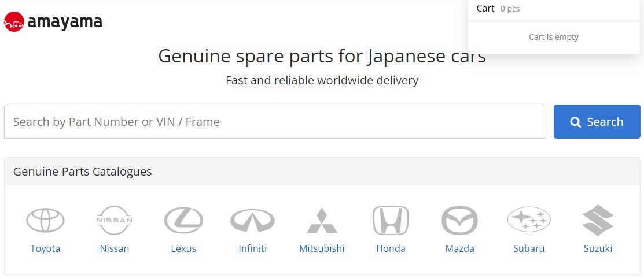
Task: Follow the Infiniti text link
Action: [253, 248]
